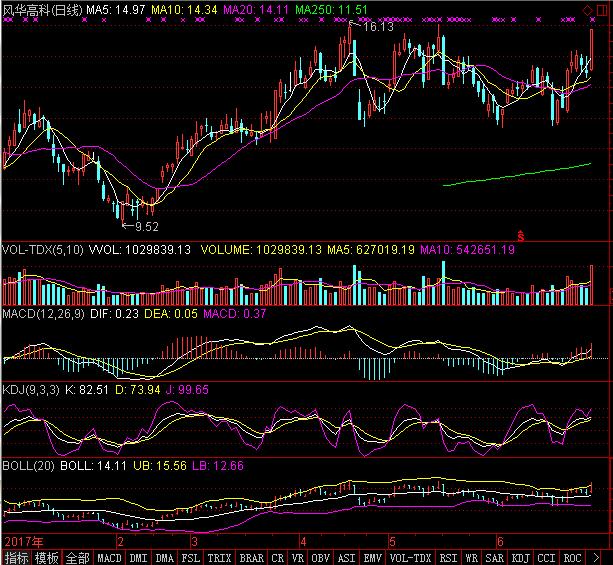Viewport: 613px width, 565px height.
Task: Select the DMI indicator tab
Action: tap(138, 558)
